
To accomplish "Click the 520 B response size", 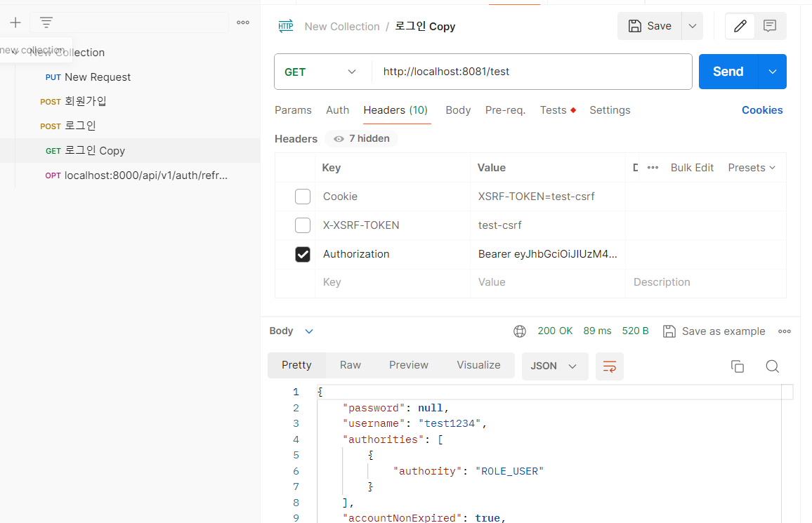I will tap(635, 331).
